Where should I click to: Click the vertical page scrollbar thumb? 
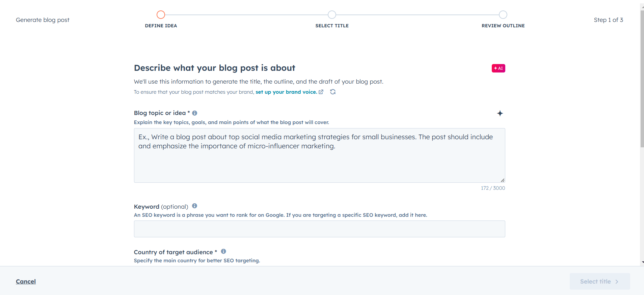[x=642, y=79]
